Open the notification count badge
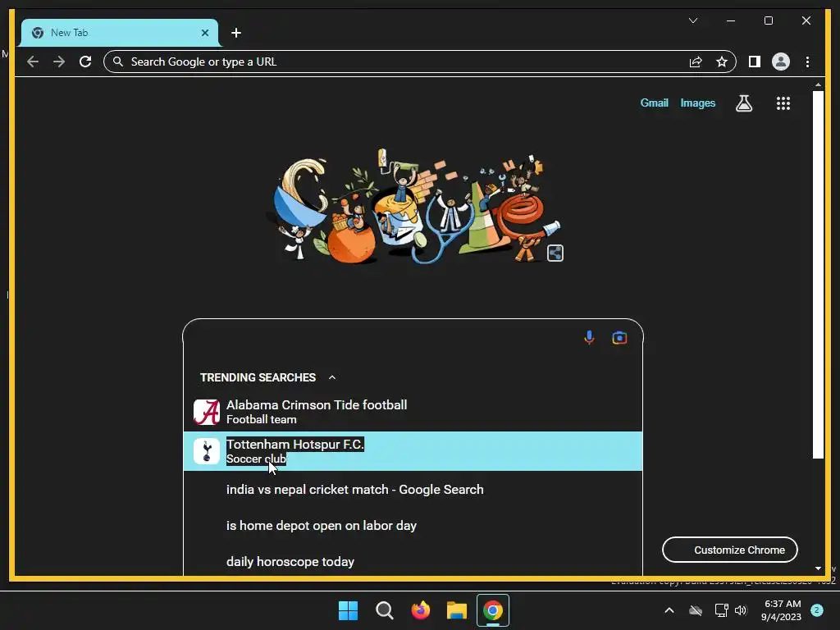 pyautogui.click(x=816, y=610)
